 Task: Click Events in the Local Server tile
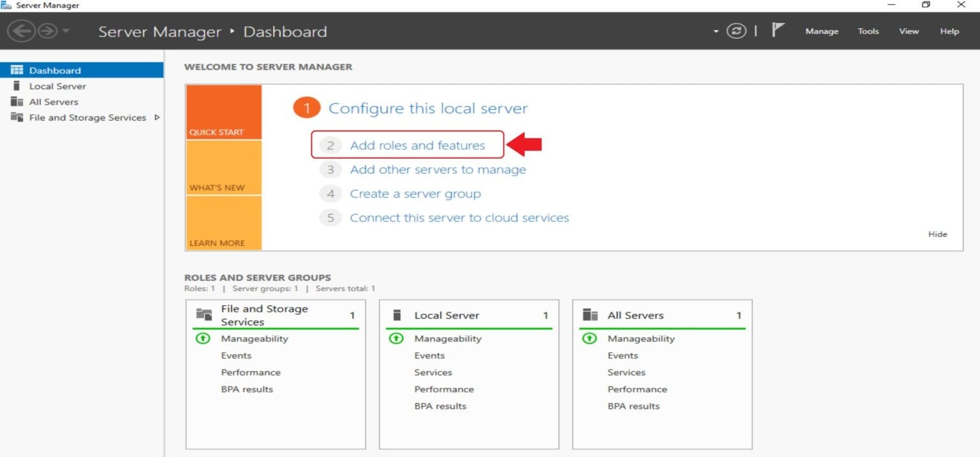click(429, 355)
